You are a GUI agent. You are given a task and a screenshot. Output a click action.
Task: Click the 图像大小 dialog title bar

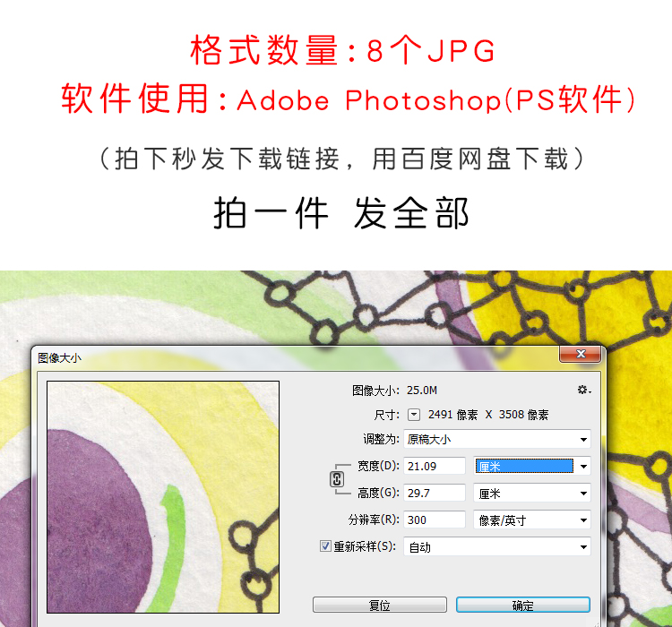click(296, 357)
